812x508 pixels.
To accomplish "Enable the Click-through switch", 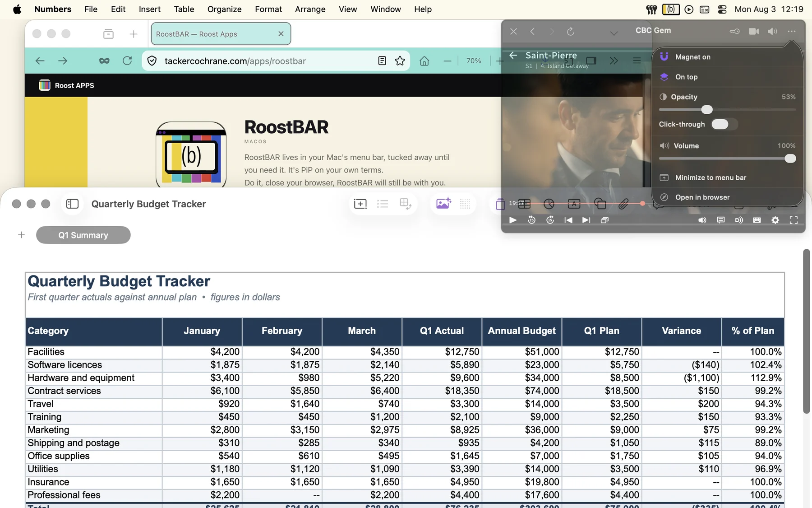I will pyautogui.click(x=724, y=124).
